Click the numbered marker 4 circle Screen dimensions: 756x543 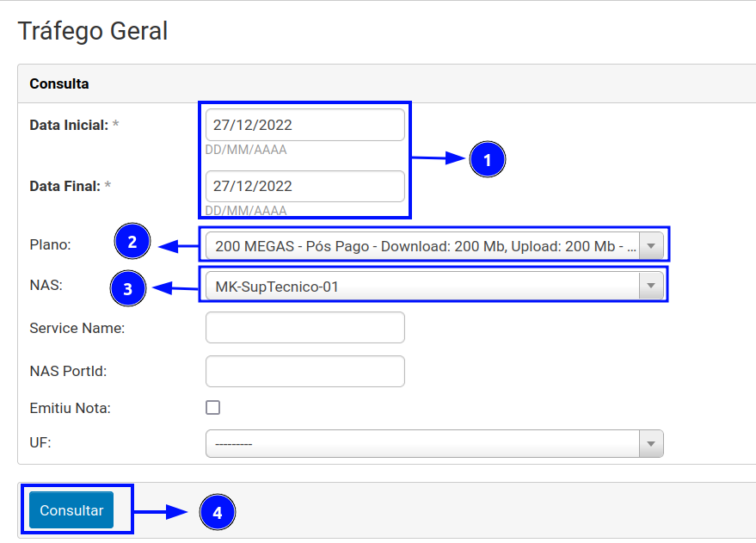coord(218,513)
